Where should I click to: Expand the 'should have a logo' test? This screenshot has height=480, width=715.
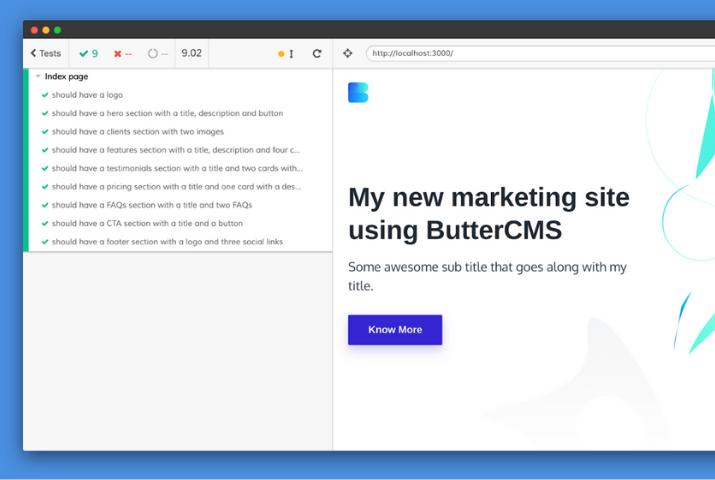(87, 95)
